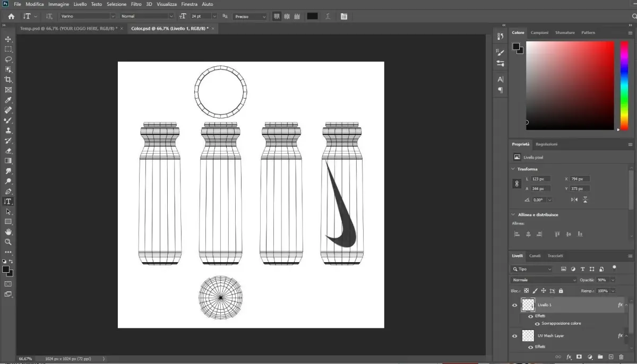Select the Hand tool
Screen dimensions: 637x364
[x=8, y=232]
